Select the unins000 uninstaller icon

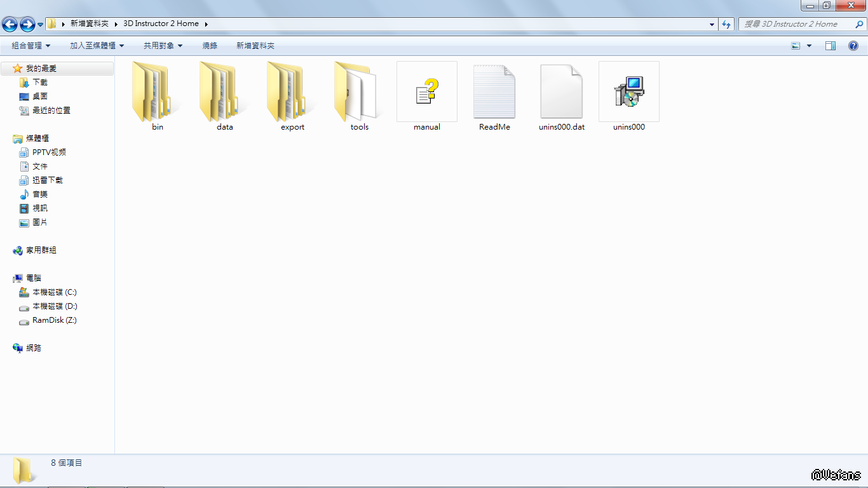629,91
